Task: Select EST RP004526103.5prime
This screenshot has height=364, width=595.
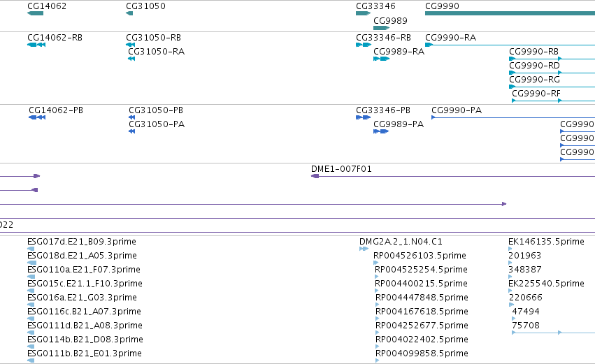Action: point(420,256)
